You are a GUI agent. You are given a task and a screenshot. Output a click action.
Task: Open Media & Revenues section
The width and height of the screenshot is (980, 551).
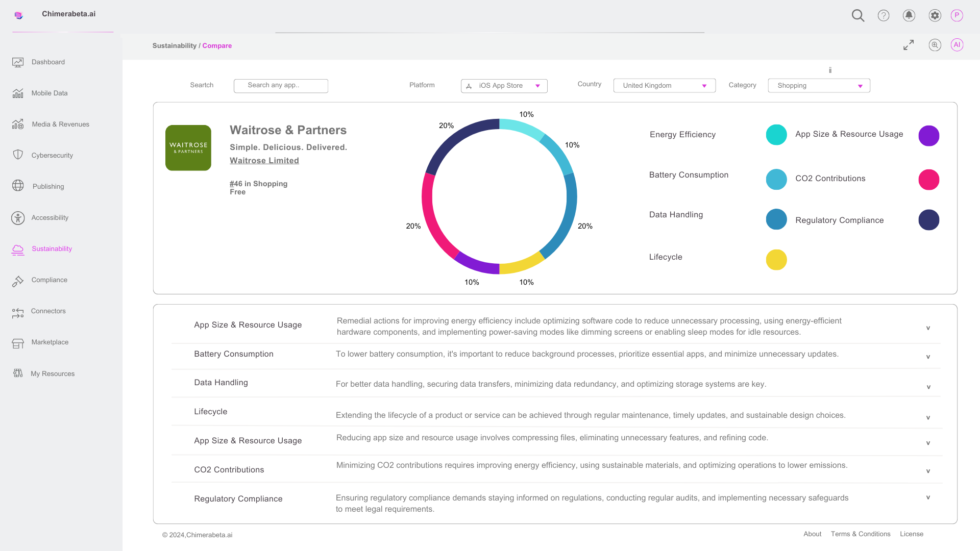(60, 124)
